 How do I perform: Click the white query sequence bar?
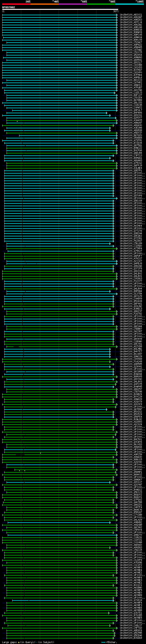tap(60, 9)
